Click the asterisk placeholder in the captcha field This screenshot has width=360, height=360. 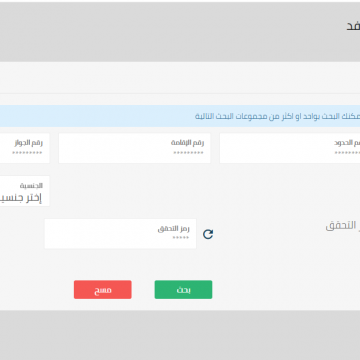(x=181, y=238)
